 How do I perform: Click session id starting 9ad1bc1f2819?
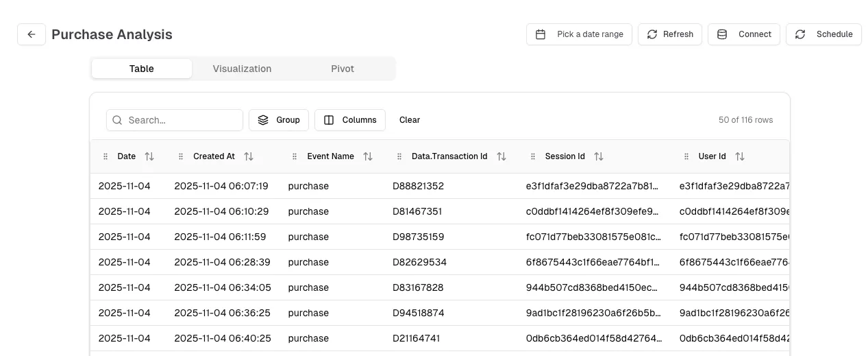594,313
